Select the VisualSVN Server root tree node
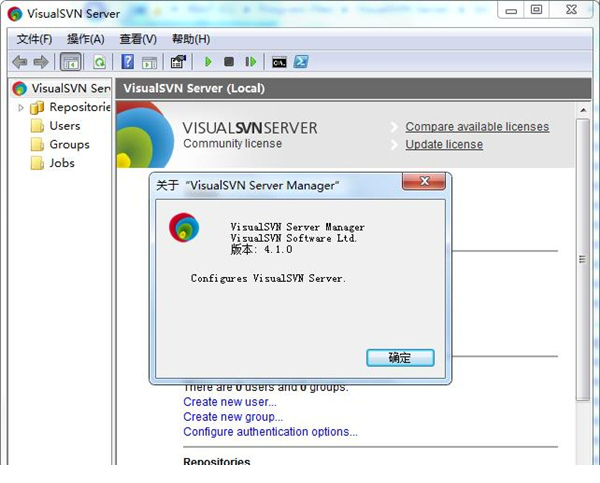 click(61, 88)
